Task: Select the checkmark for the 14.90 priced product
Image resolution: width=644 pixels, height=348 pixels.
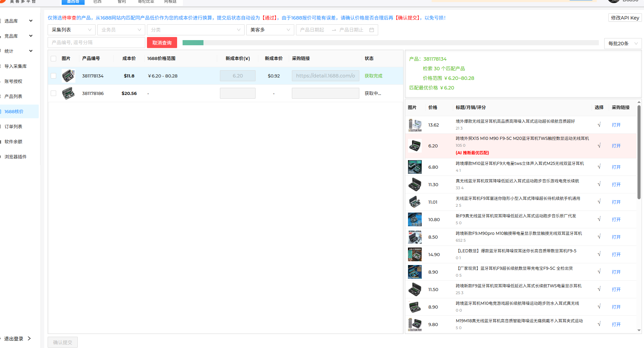Action: tap(599, 254)
